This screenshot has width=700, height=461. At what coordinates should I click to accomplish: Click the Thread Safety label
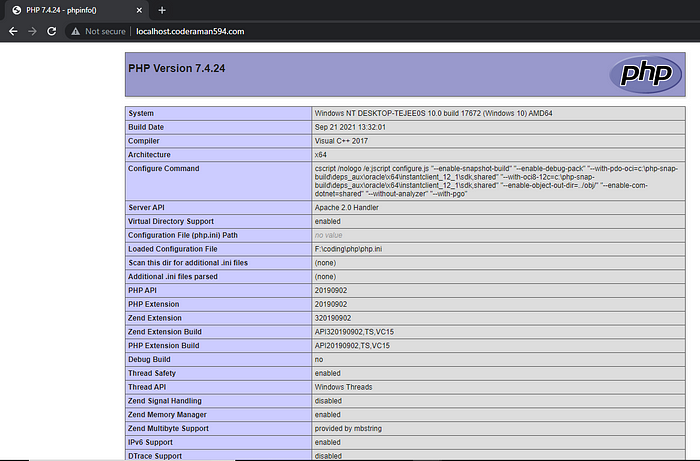[152, 374]
